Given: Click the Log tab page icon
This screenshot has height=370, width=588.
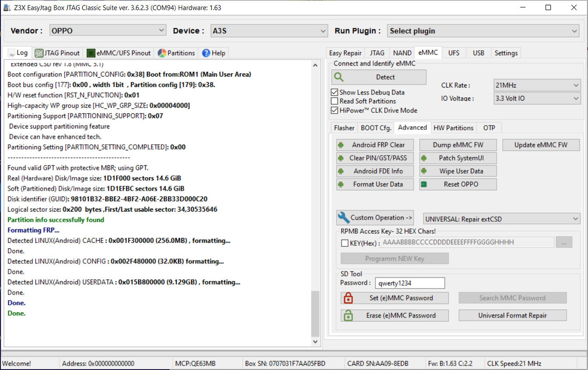Looking at the screenshot, I should tap(11, 53).
